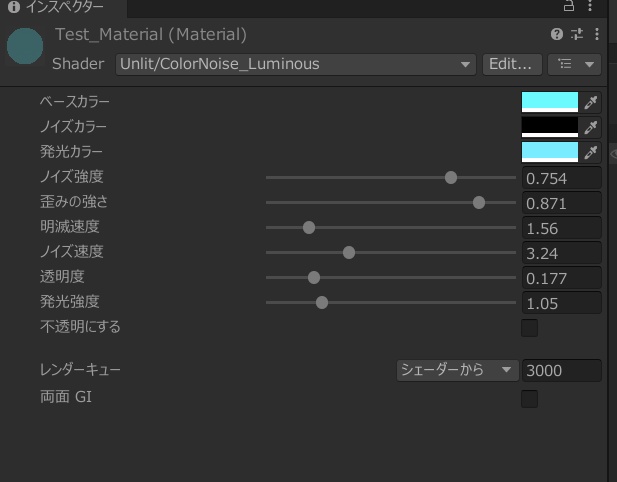Click the ノイズ速度 label
The width and height of the screenshot is (617, 482).
[x=72, y=252]
